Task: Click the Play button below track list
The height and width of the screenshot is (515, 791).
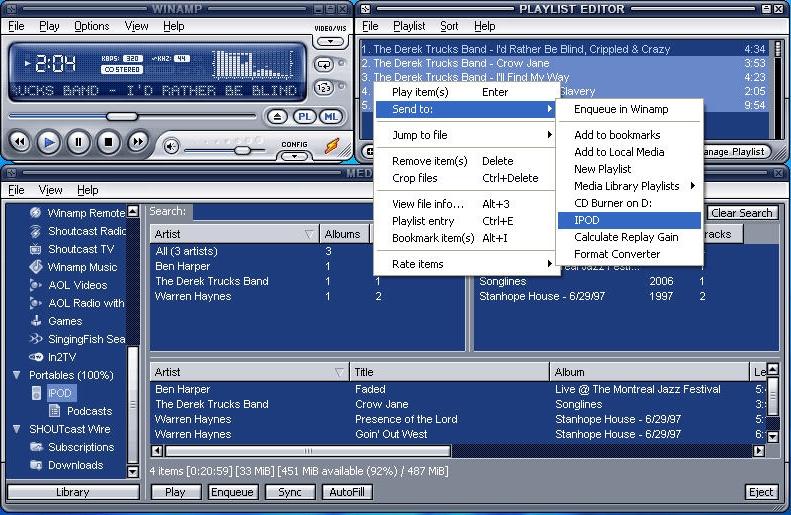Action: coord(176,492)
